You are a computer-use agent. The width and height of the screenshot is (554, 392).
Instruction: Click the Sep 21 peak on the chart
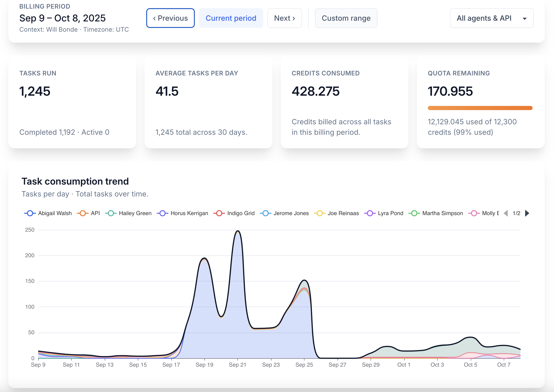coord(238,231)
